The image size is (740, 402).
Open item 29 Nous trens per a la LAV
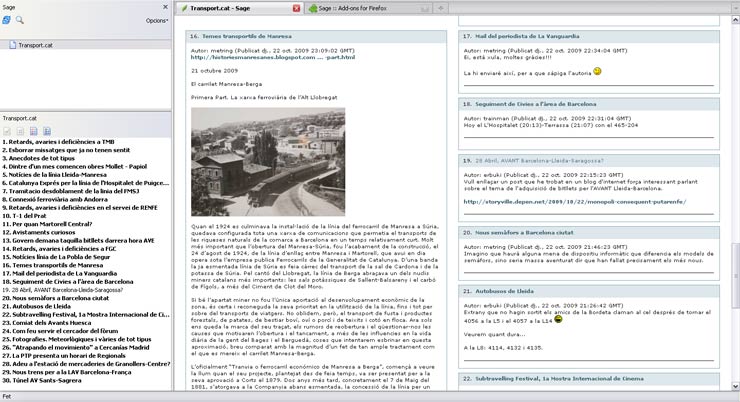[67, 372]
